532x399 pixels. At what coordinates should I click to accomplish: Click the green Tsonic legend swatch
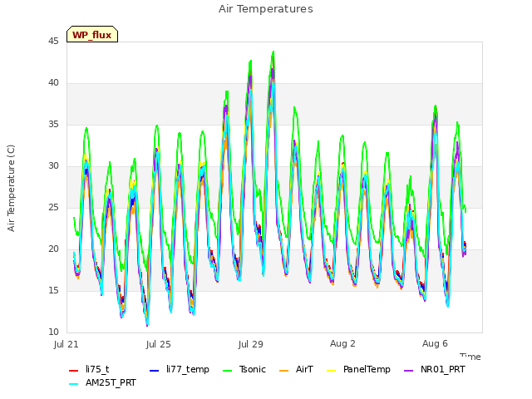click(227, 371)
